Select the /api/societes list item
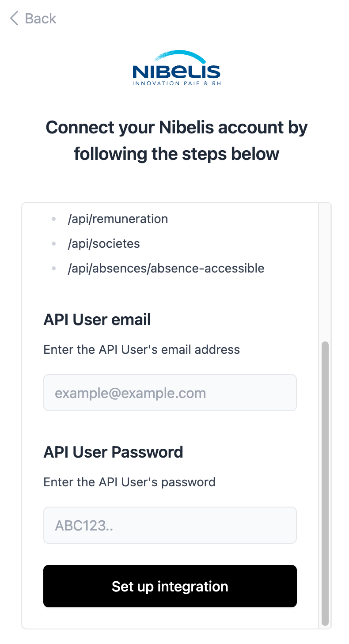This screenshot has height=644, width=349. (x=104, y=243)
